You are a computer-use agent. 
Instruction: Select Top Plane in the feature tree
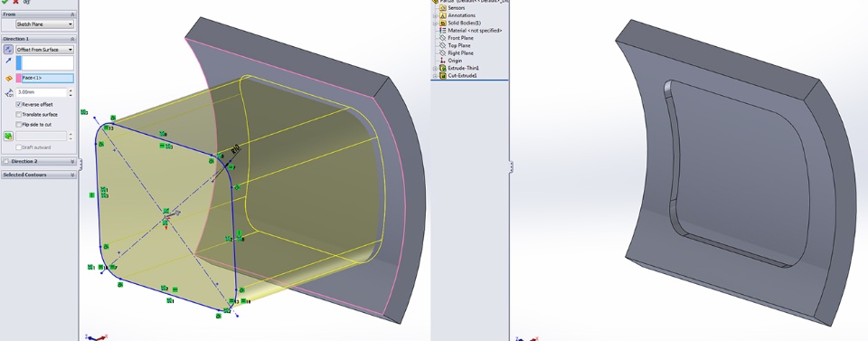(459, 45)
